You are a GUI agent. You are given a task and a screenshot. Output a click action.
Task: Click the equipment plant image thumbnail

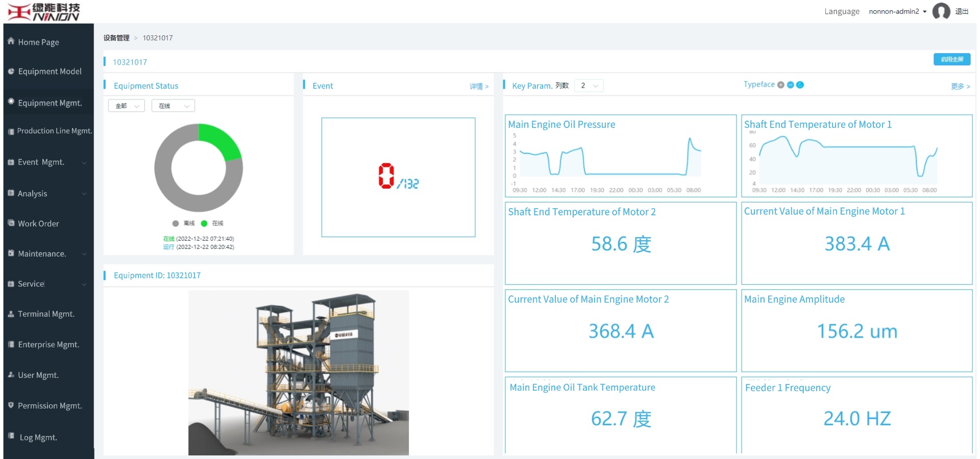click(298, 373)
